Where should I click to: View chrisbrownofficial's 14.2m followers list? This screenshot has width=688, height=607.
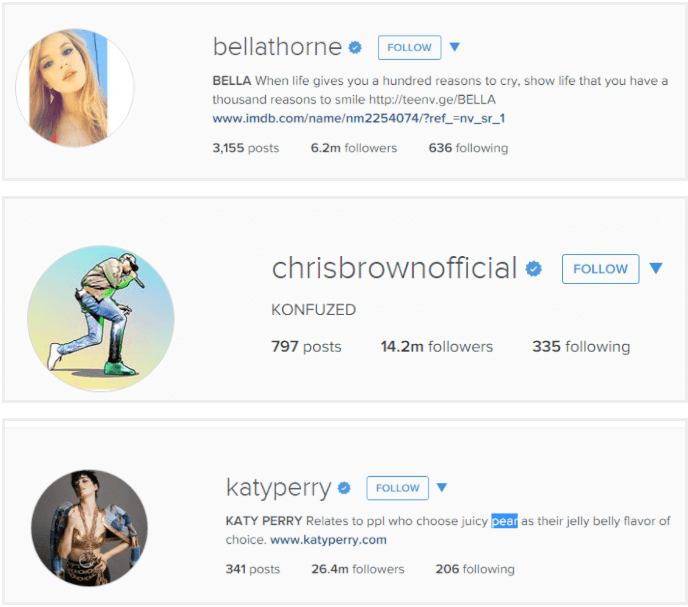pos(437,346)
